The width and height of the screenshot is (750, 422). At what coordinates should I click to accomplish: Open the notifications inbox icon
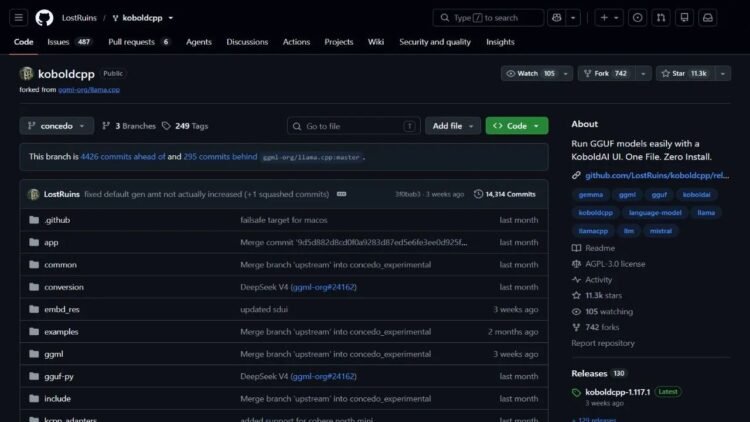708,18
